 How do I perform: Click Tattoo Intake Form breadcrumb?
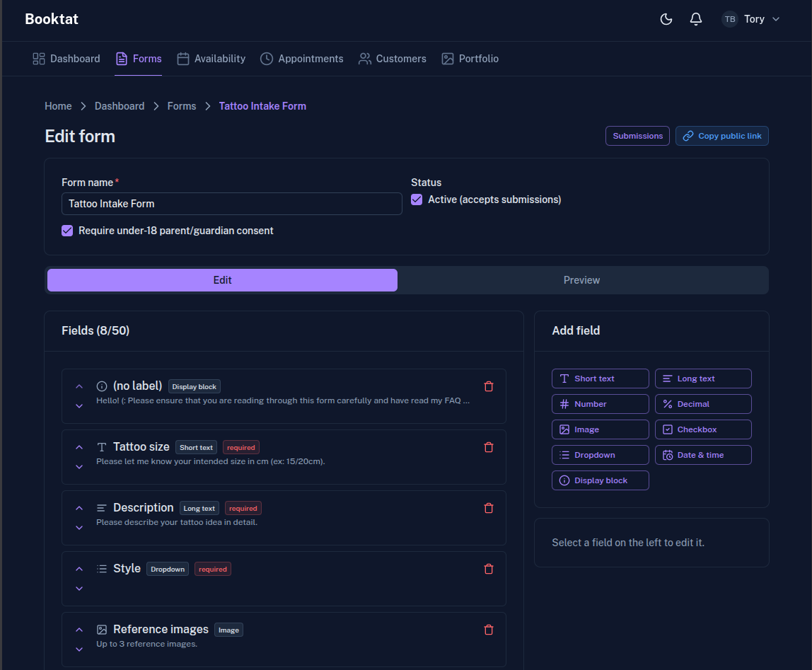[262, 105]
